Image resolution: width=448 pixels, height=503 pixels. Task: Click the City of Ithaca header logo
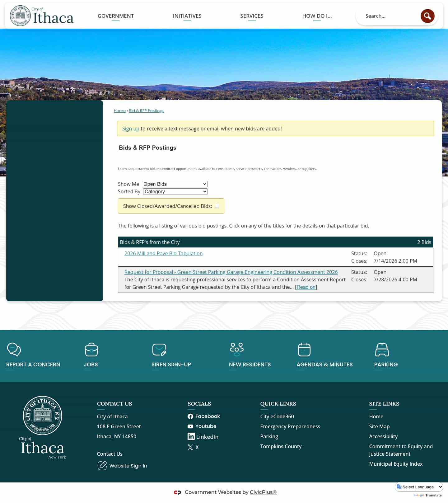click(x=42, y=16)
